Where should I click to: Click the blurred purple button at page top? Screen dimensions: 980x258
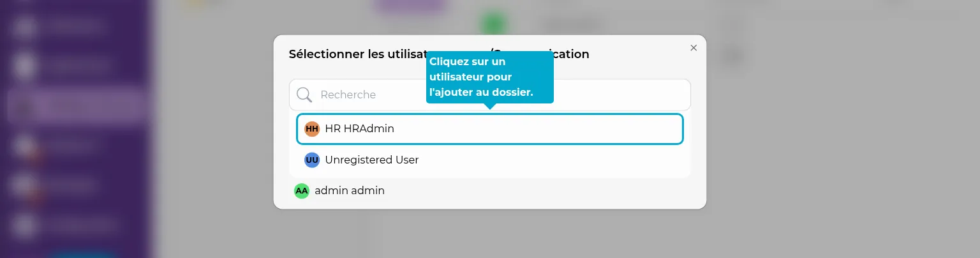[x=409, y=5]
